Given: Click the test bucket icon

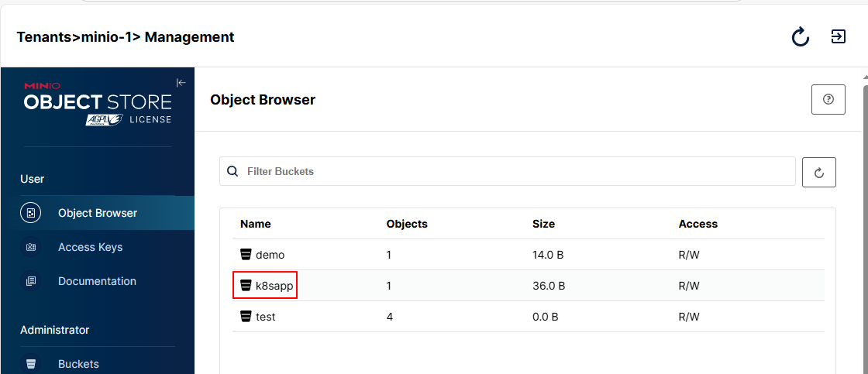Looking at the screenshot, I should tap(246, 317).
